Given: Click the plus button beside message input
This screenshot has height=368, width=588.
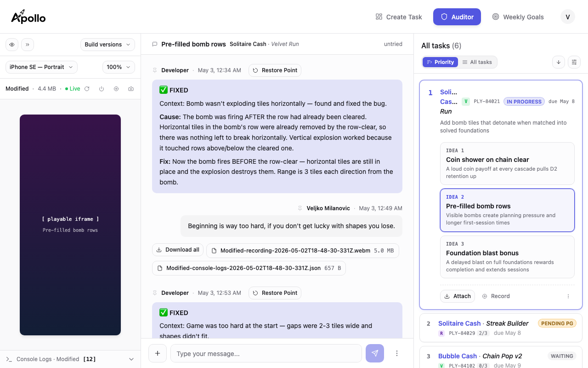Looking at the screenshot, I should [158, 353].
